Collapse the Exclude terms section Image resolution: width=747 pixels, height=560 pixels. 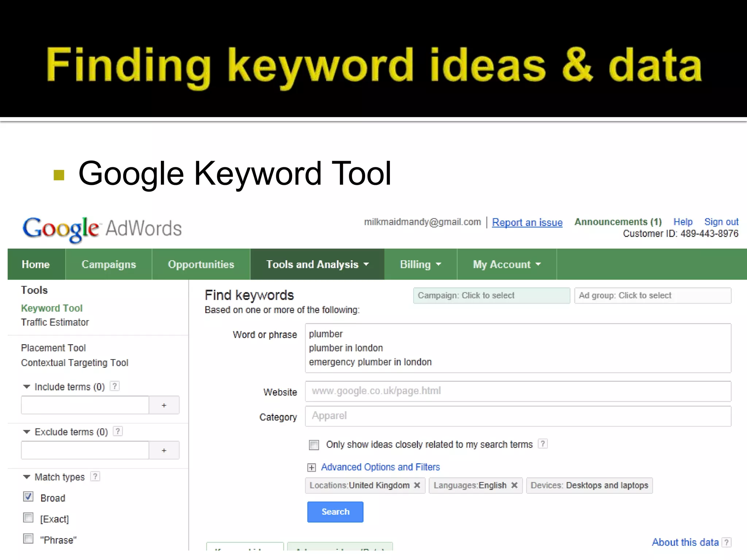click(x=27, y=432)
